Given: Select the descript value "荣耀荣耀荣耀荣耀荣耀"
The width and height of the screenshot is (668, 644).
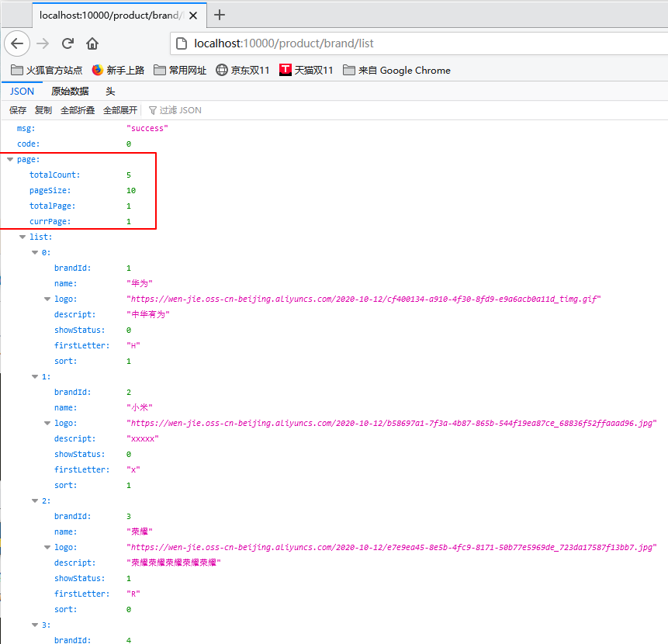Looking at the screenshot, I should (173, 563).
